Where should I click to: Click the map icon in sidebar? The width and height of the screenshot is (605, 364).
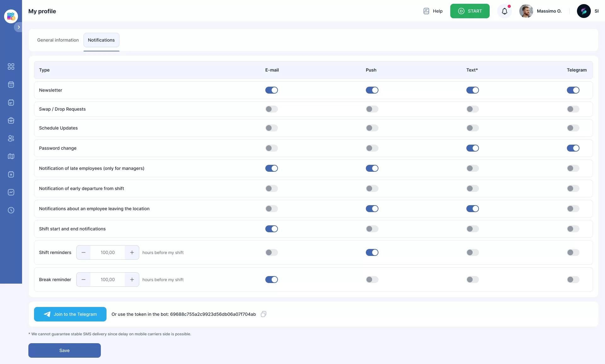coord(11,156)
